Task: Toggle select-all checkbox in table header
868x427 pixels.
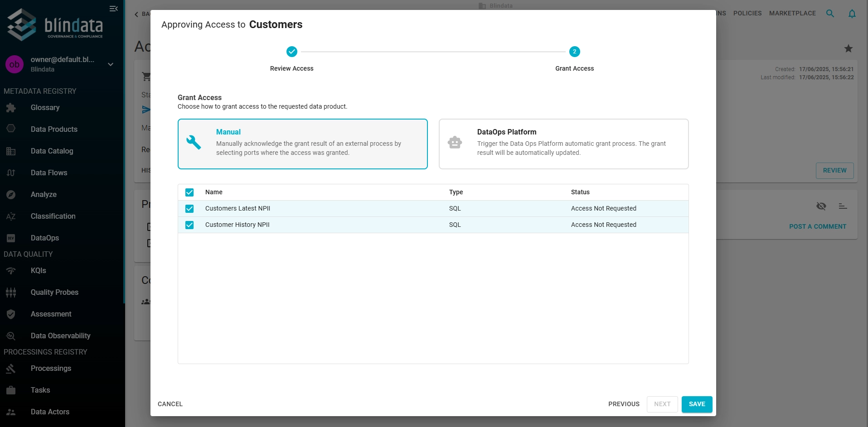Action: (x=189, y=192)
